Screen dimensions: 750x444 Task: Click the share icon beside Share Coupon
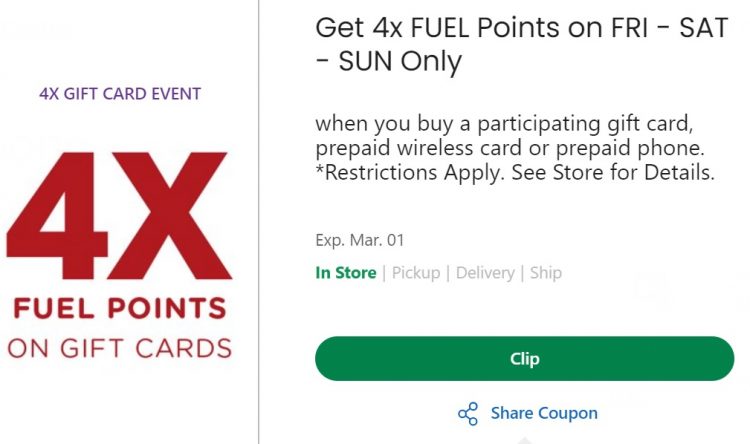click(x=468, y=414)
